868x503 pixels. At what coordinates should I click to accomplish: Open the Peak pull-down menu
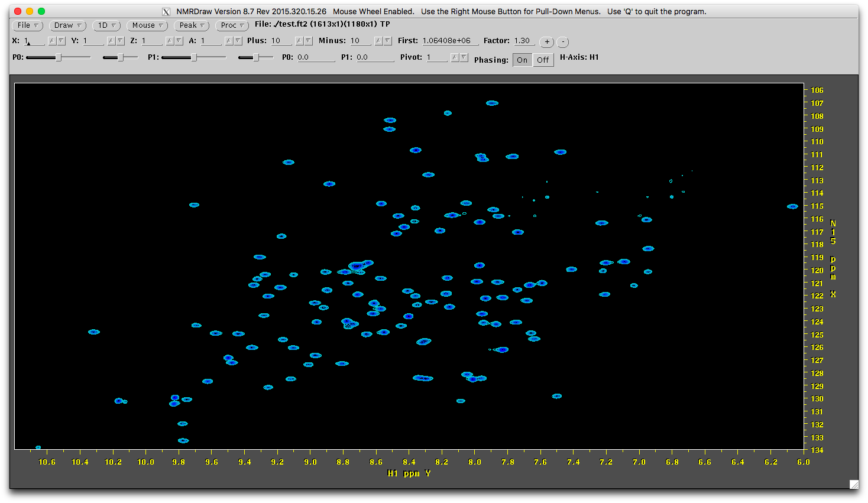(x=192, y=25)
